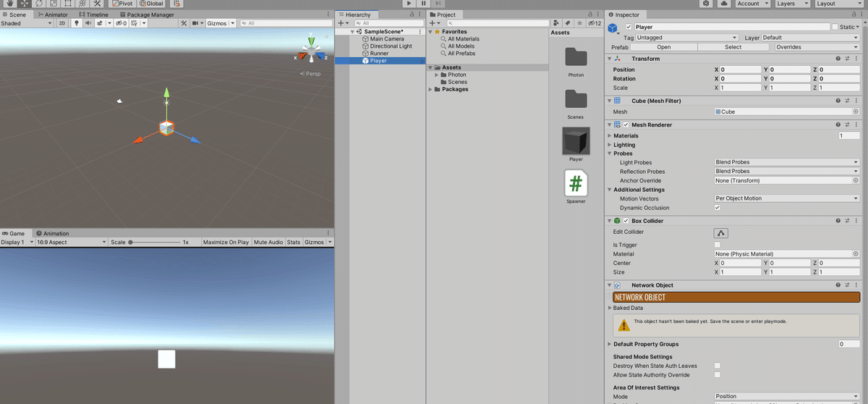Open Reflection Probes dropdown
This screenshot has width=868, height=404.
pos(787,172)
